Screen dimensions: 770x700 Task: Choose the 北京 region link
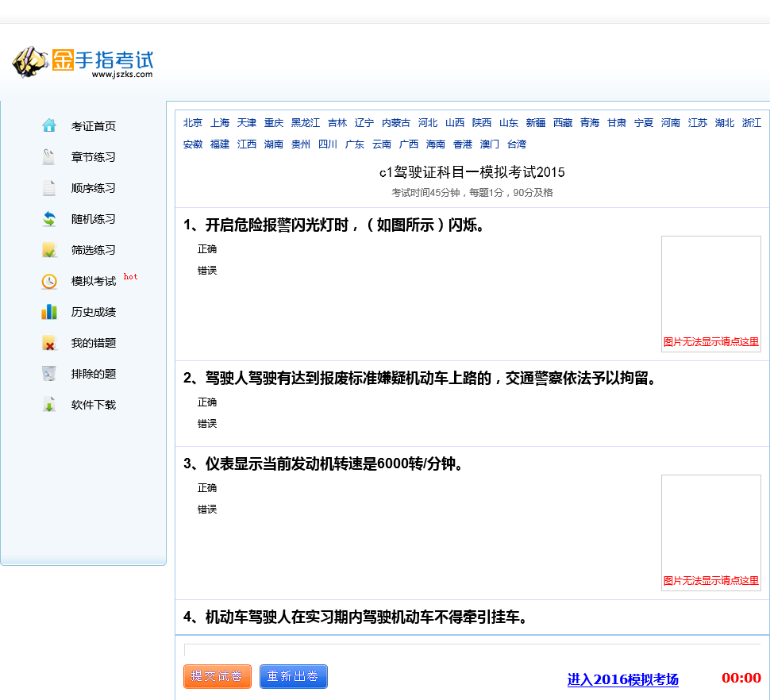(192, 123)
